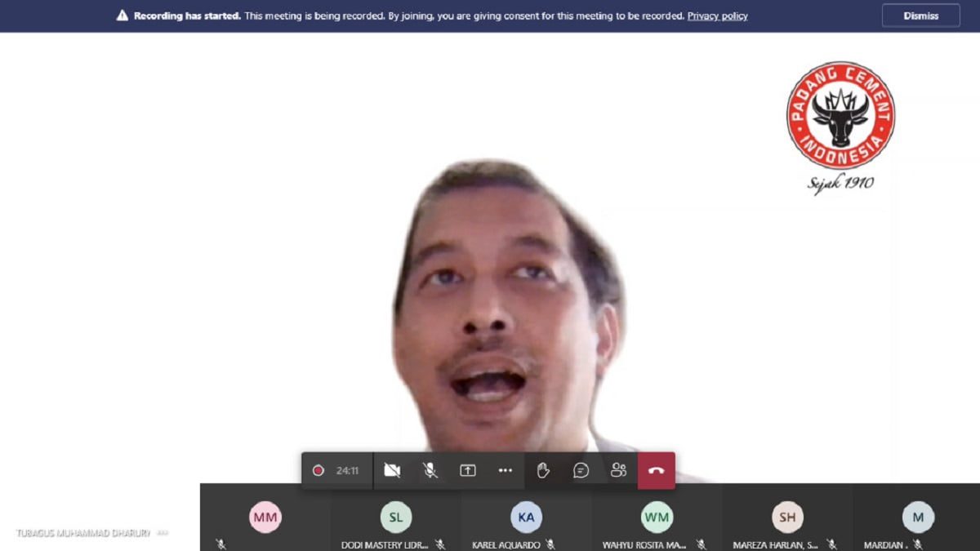Select the MM participant avatar
This screenshot has width=980, height=551.
pos(265,517)
